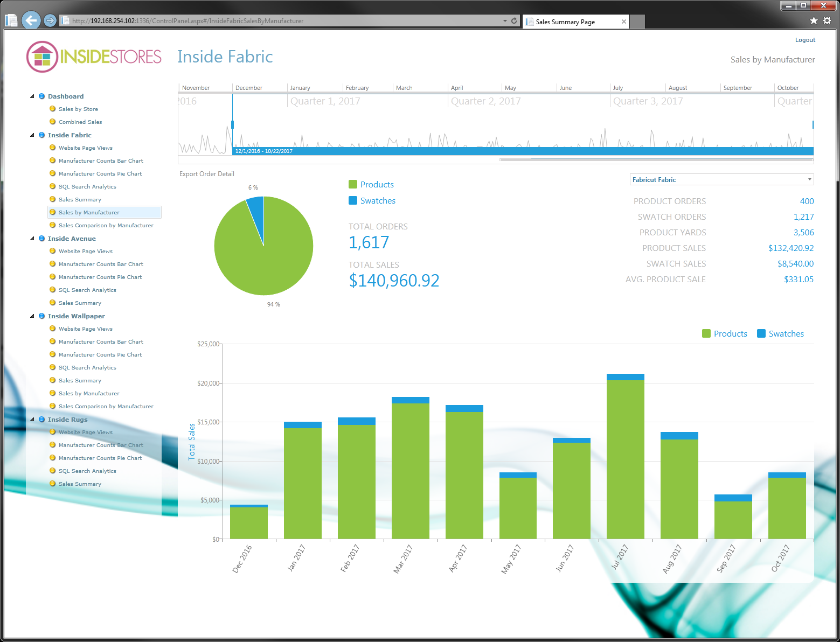
Task: Open Inside Avenue Sales Summary
Action: (80, 303)
